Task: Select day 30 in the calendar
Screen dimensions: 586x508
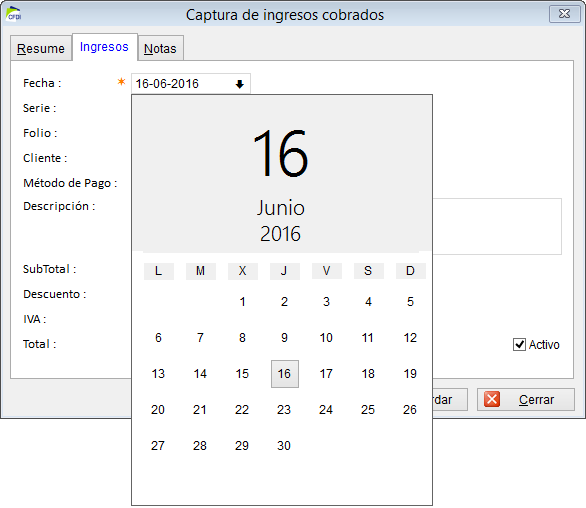Action: 284,445
